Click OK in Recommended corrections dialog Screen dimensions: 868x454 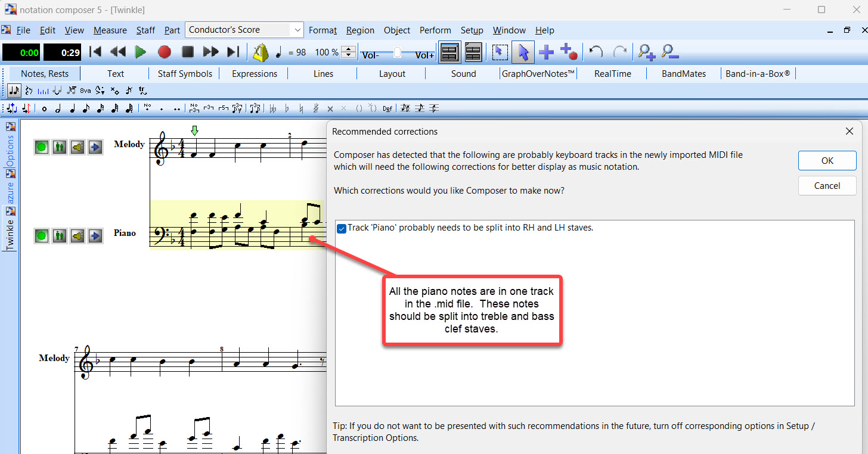(827, 160)
